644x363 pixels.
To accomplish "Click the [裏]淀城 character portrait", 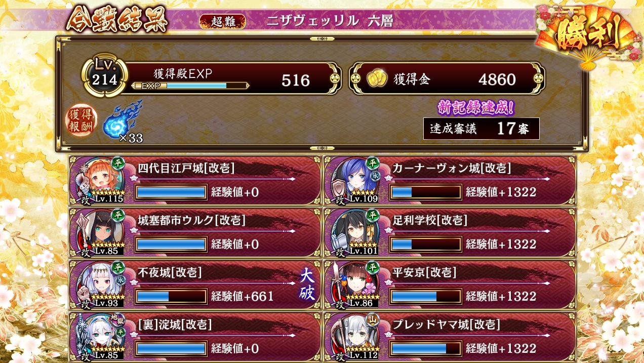I will click(x=100, y=336).
